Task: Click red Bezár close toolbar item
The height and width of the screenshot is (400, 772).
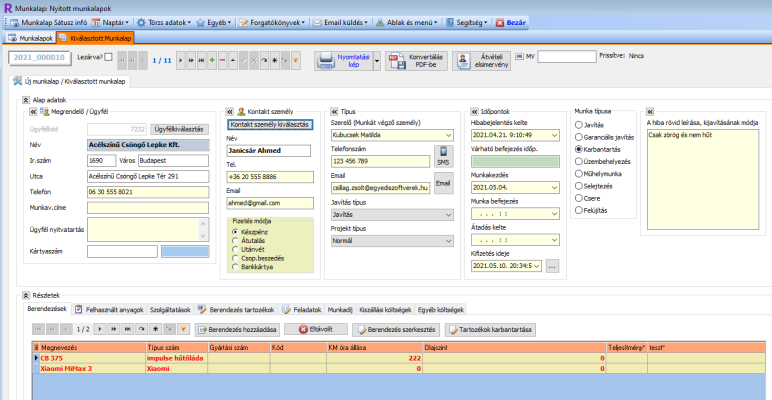Action: click(511, 23)
